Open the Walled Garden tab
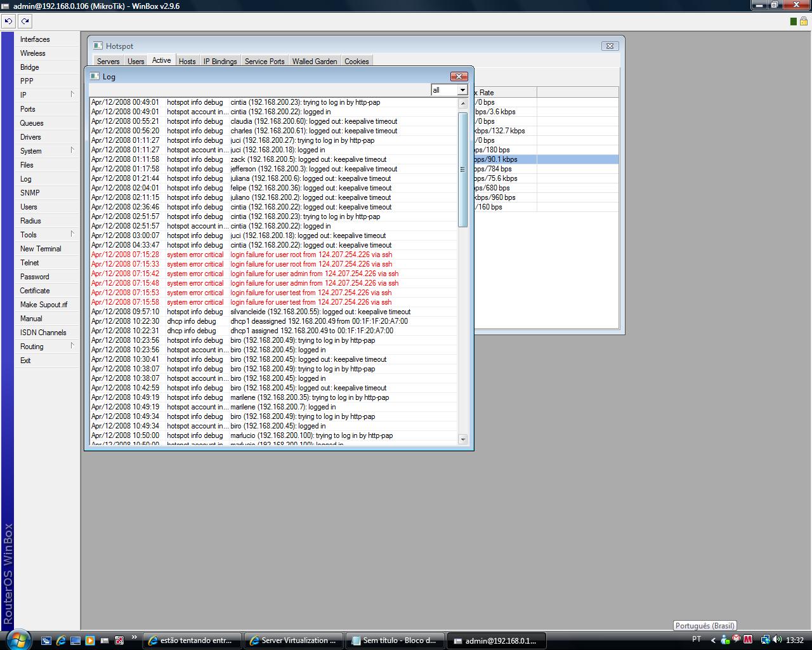Viewport: 812px width, 650px height. click(x=315, y=62)
